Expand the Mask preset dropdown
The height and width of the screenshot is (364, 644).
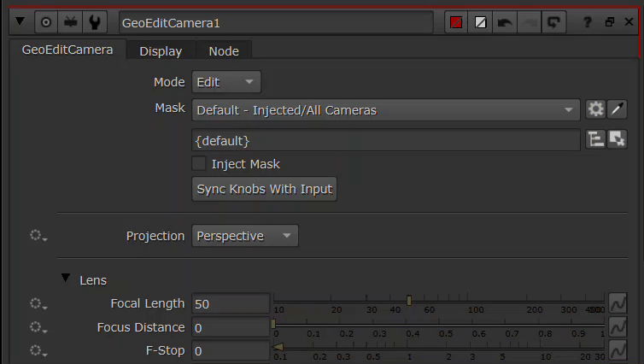pyautogui.click(x=387, y=109)
